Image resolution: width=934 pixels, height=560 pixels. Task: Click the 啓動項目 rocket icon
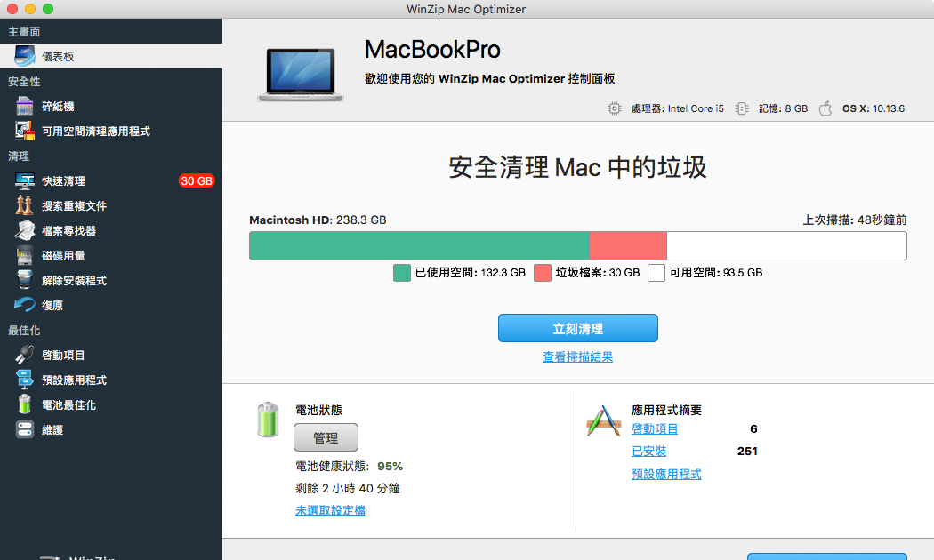click(24, 355)
